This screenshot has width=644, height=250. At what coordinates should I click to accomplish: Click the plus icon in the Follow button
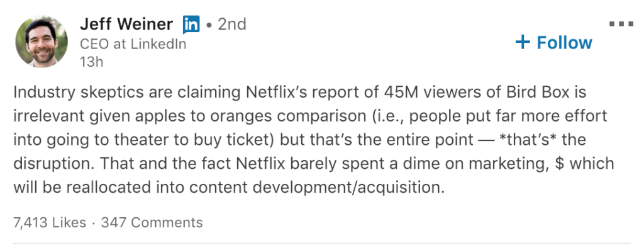pyautogui.click(x=523, y=42)
